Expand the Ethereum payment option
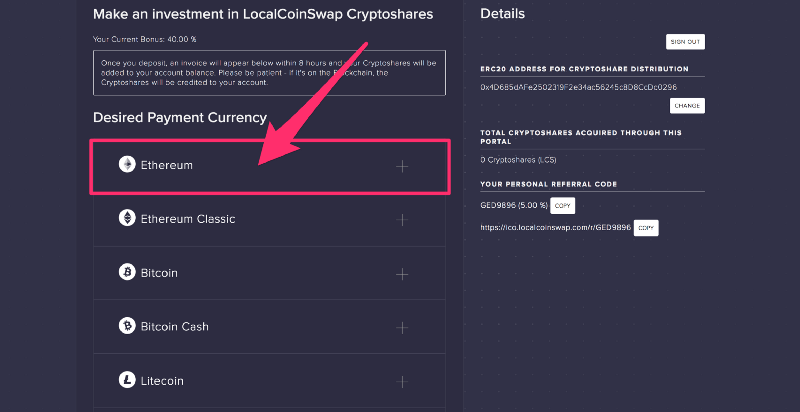Viewport: 800px width, 412px height. click(402, 166)
